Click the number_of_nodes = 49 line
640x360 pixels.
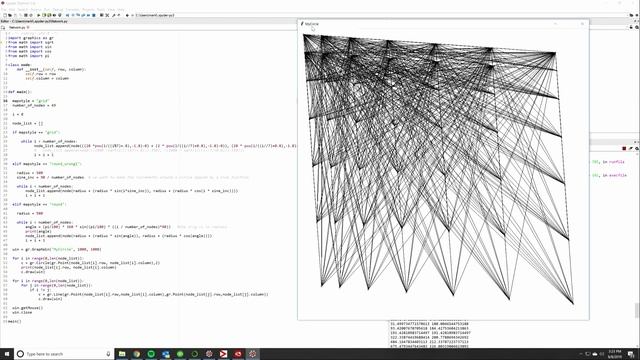34,105
